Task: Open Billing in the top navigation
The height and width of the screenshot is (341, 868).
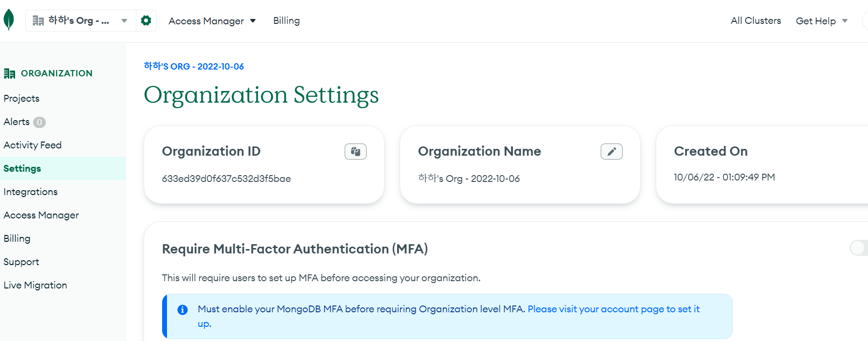Action: coord(286,20)
